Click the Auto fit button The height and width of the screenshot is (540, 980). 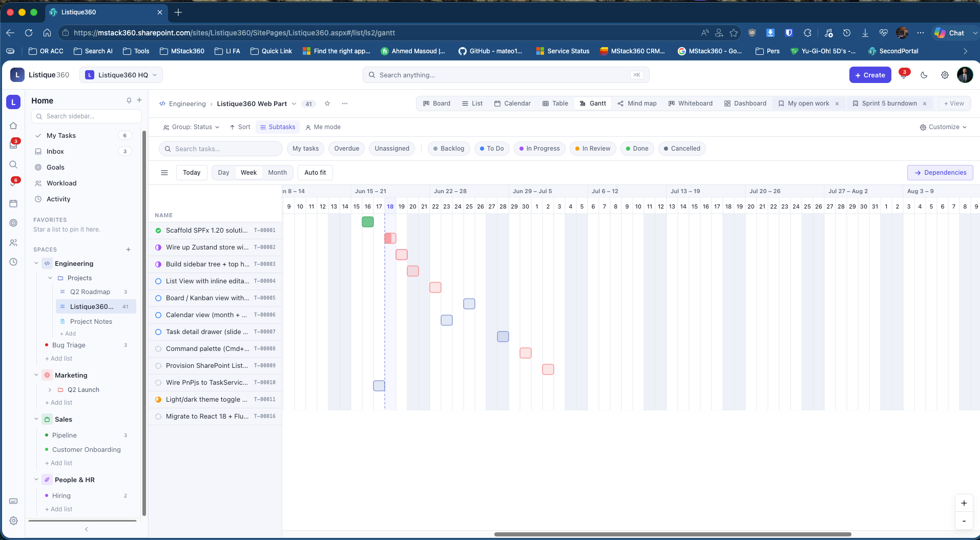click(315, 173)
